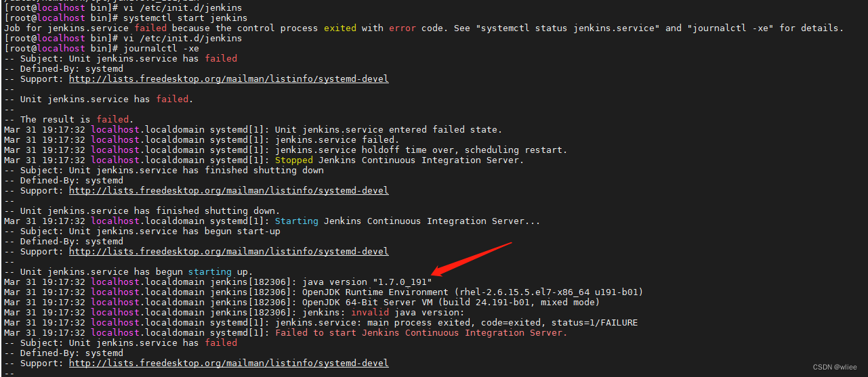Click red 'invalid' in the jenkins java version line
The height and width of the screenshot is (377, 868).
[x=370, y=312]
